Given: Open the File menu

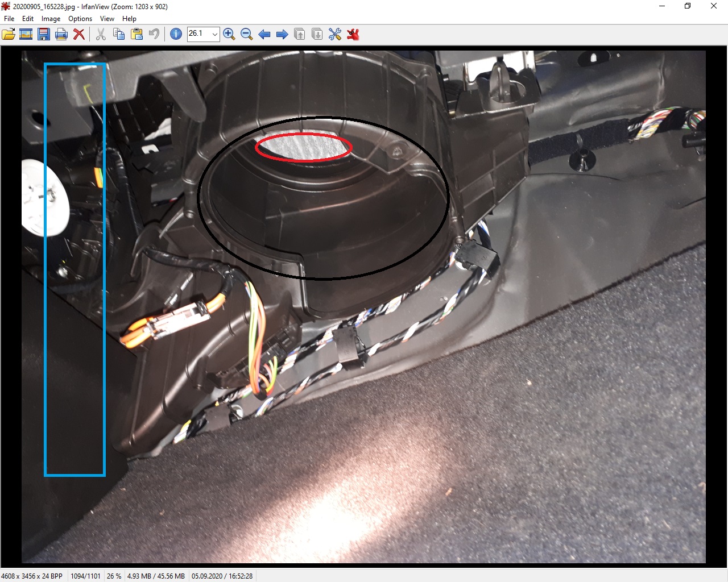Looking at the screenshot, I should [x=9, y=19].
